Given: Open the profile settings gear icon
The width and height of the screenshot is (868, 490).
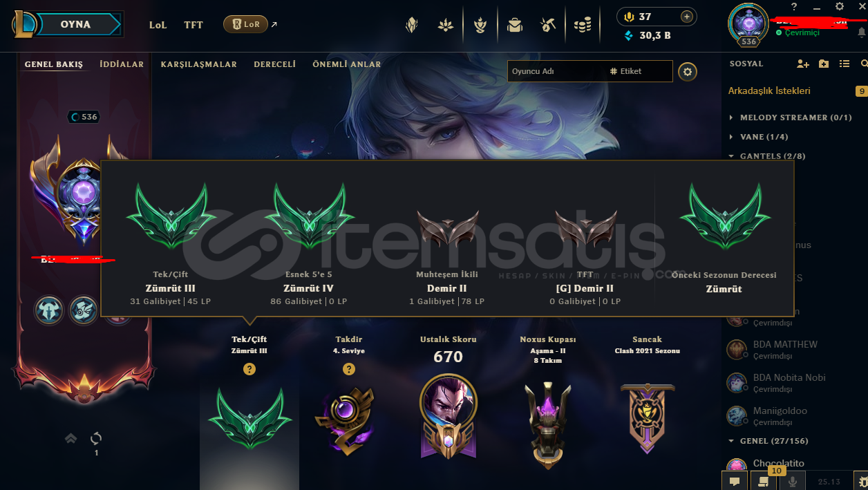Looking at the screenshot, I should (687, 71).
